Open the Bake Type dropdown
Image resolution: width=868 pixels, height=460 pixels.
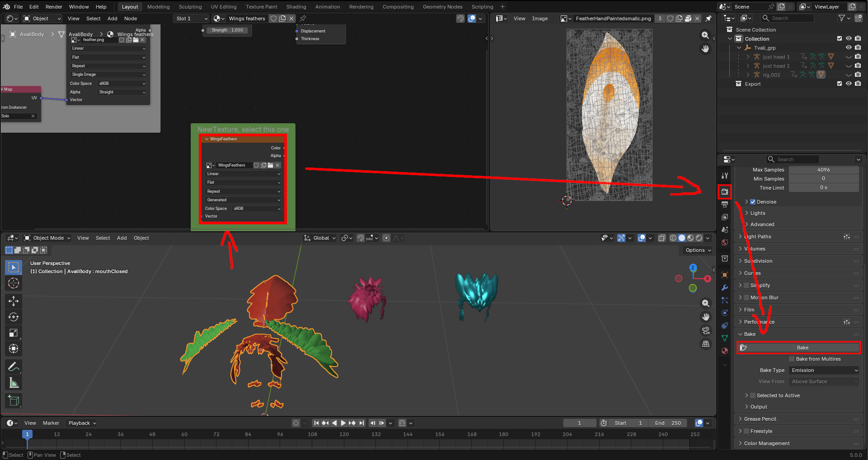pyautogui.click(x=824, y=370)
